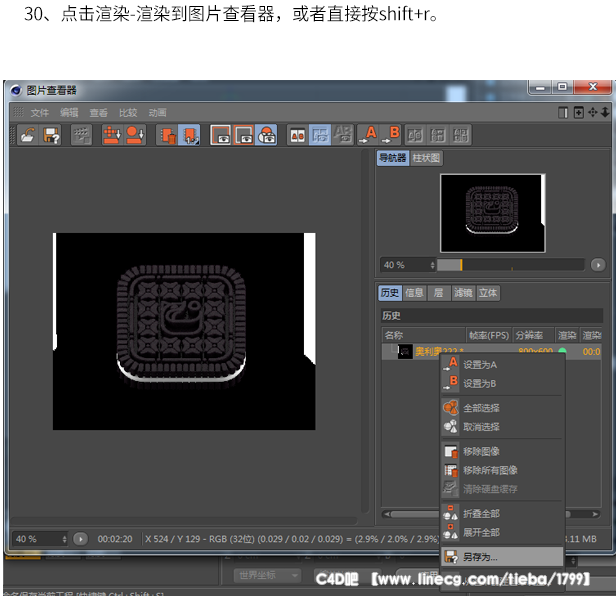Switch to the 滤镜 tab
The height and width of the screenshot is (596, 616).
tap(463, 293)
